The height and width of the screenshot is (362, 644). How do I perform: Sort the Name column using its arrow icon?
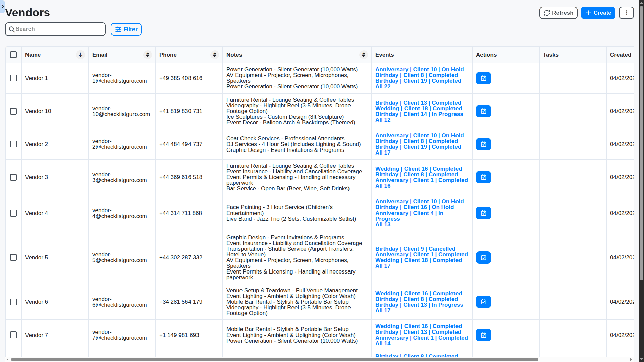[80, 55]
